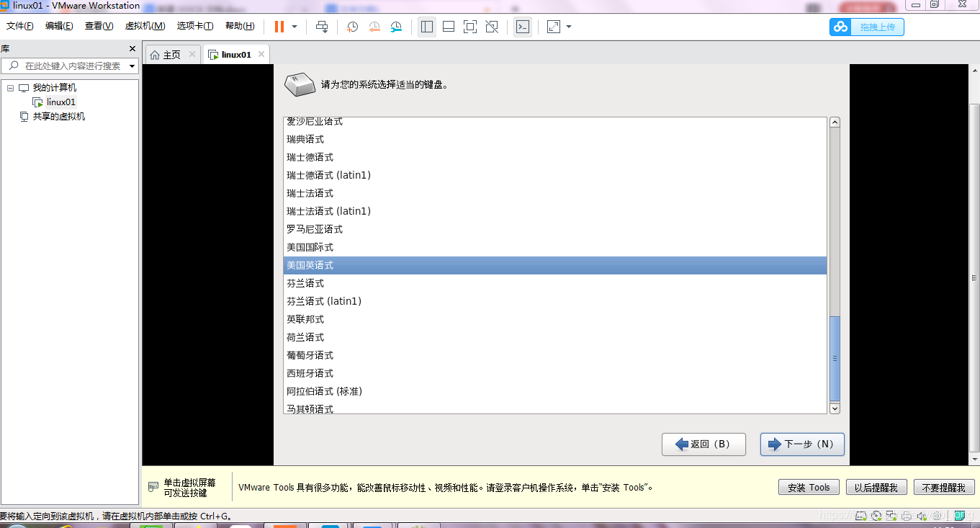Image resolution: width=980 pixels, height=528 pixels.
Task: Select 瑞士德语式 keyboard layout
Action: click(x=555, y=157)
